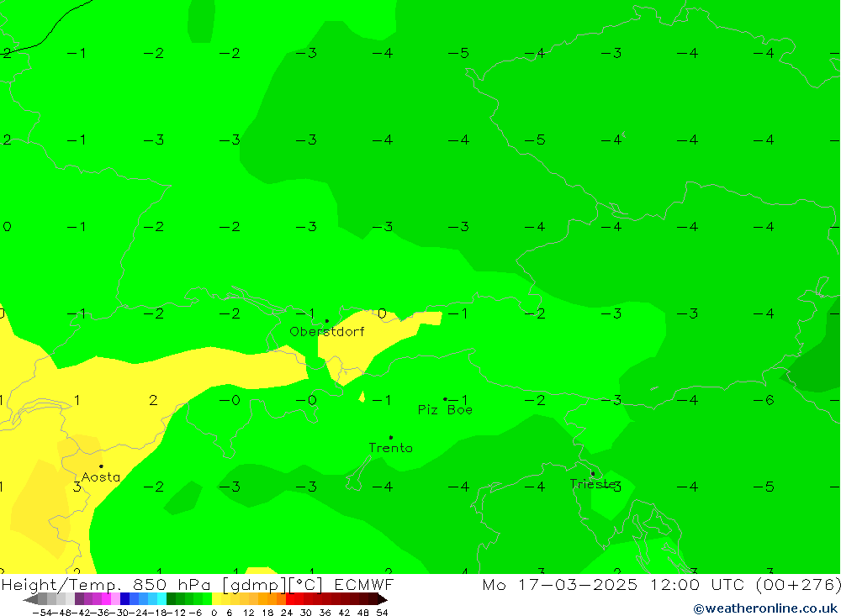The width and height of the screenshot is (841, 616).
Task: Click the Mo 17-03-2025 12:00 UTC date text
Action: [x=614, y=584]
